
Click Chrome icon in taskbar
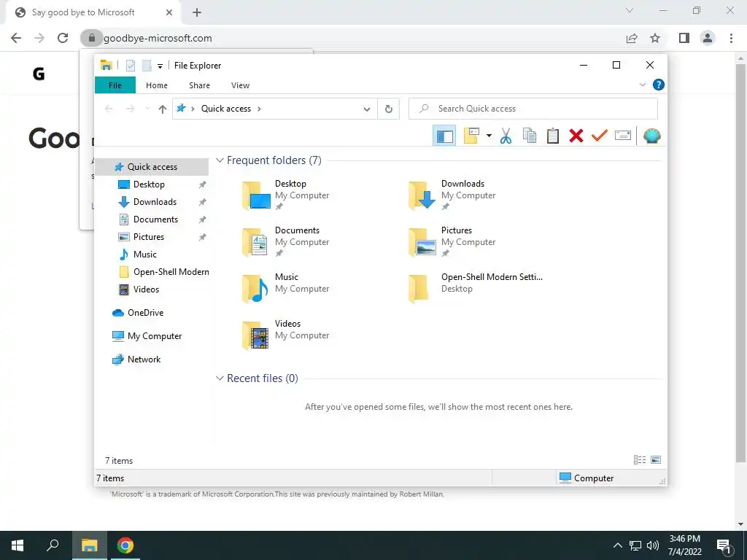[125, 545]
